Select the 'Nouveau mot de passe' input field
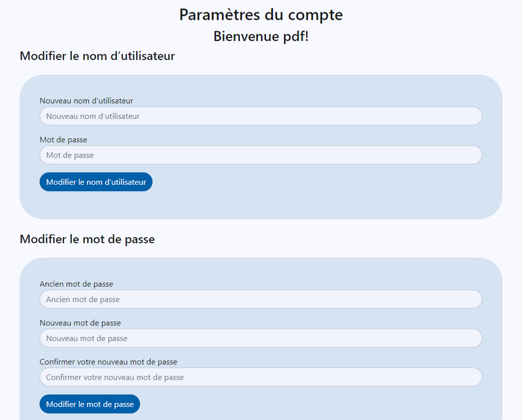Image resolution: width=523 pixels, height=420 pixels. (x=261, y=338)
